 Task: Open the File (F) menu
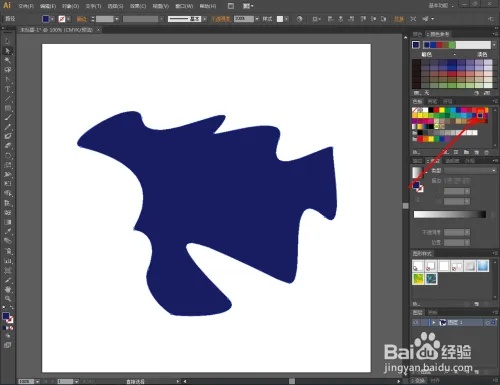26,6
